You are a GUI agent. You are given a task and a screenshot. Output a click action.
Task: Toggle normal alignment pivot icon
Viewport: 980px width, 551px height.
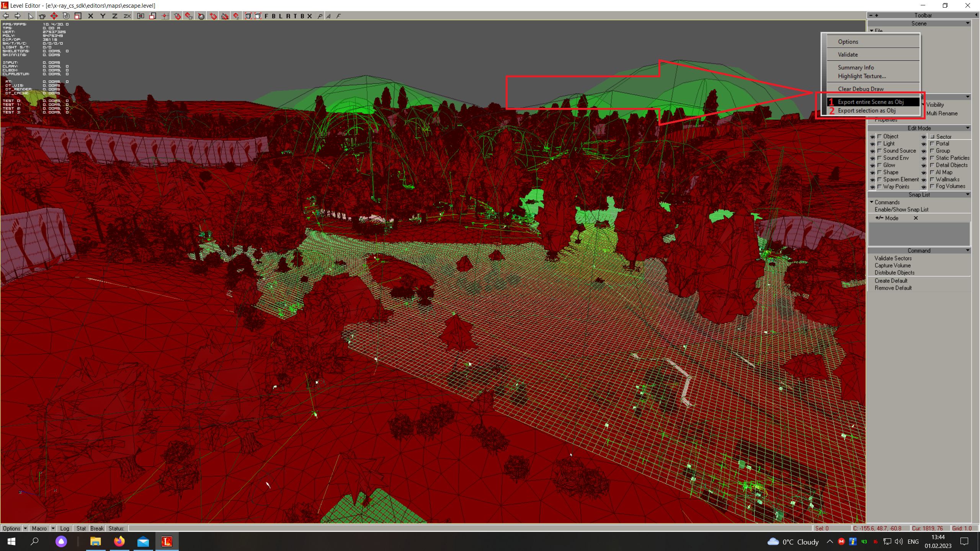(x=165, y=16)
